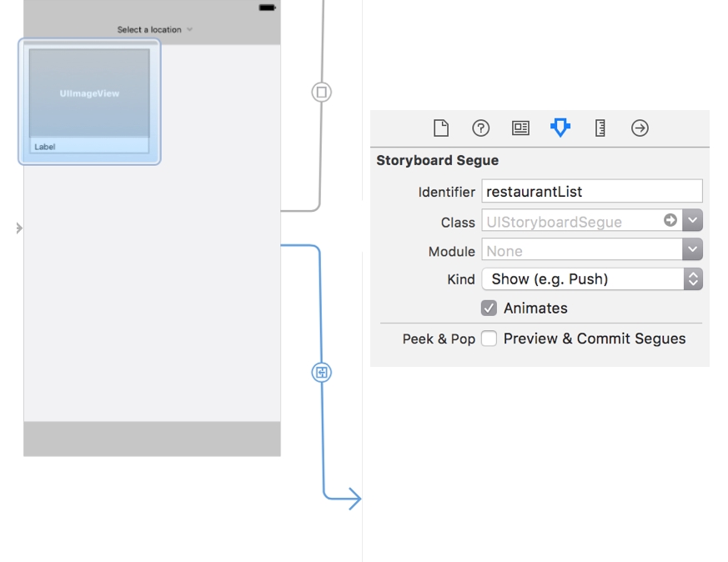Select the UIImageView in the cell
This screenshot has width=728, height=562.
point(89,93)
